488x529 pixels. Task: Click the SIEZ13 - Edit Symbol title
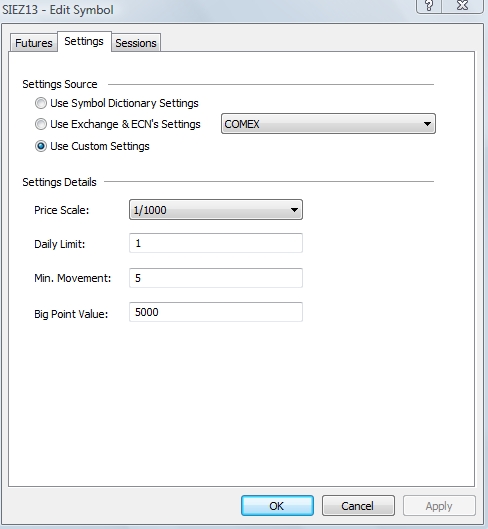pos(58,10)
